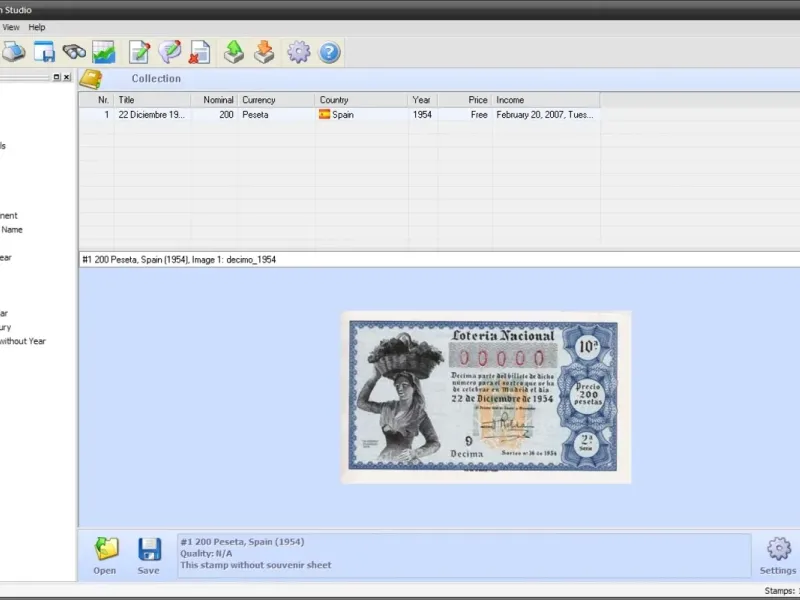The height and width of the screenshot is (600, 800).
Task: Sort by the Nr. column header
Action: click(x=96, y=100)
